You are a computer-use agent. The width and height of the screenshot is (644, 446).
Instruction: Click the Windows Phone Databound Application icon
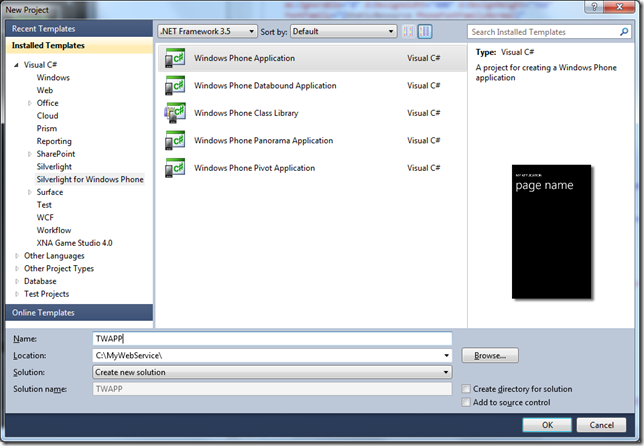point(175,85)
